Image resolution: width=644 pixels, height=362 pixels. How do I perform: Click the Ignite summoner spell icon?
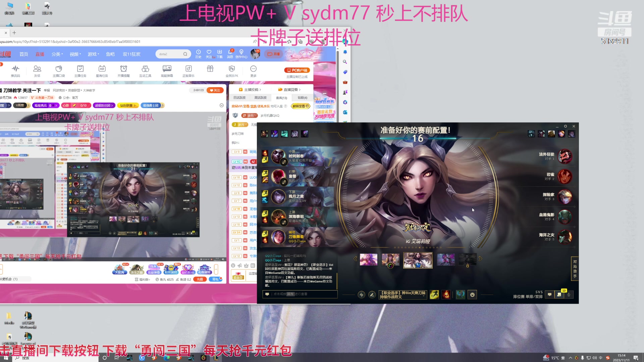pyautogui.click(x=446, y=295)
